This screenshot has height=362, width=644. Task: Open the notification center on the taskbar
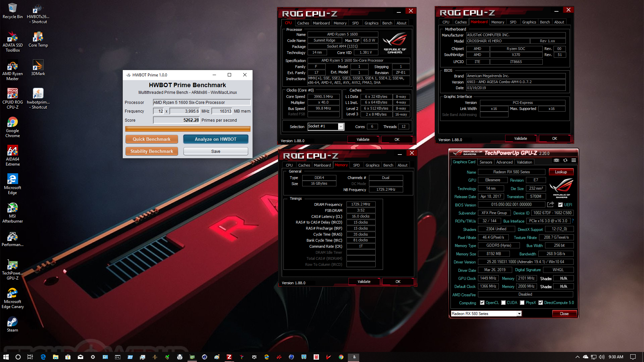pos(633,357)
